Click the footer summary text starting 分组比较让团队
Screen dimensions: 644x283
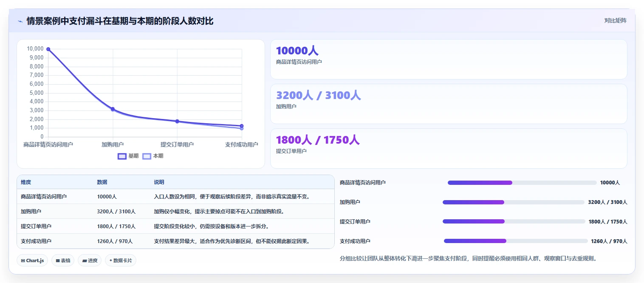469,258
